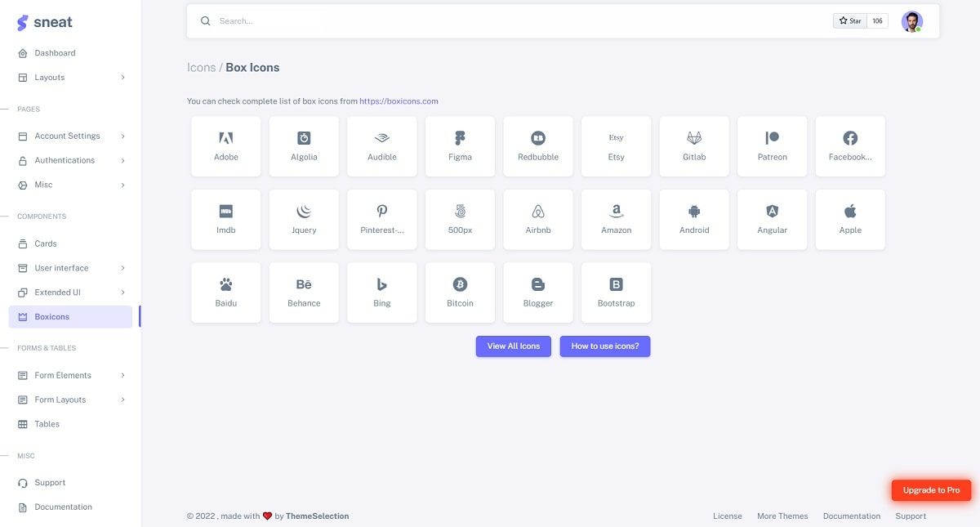Expand the Account Settings menu
Viewport: 980px width, 527px height.
pos(68,135)
